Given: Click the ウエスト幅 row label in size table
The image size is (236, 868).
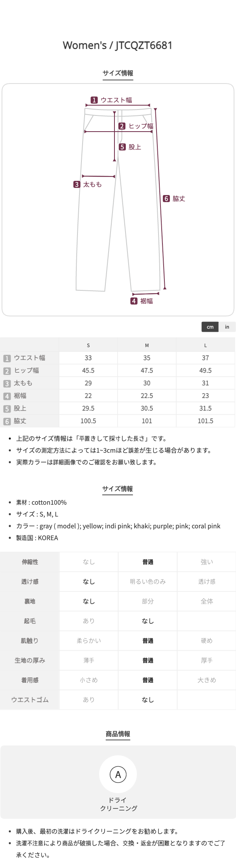Looking at the screenshot, I should coord(29,358).
